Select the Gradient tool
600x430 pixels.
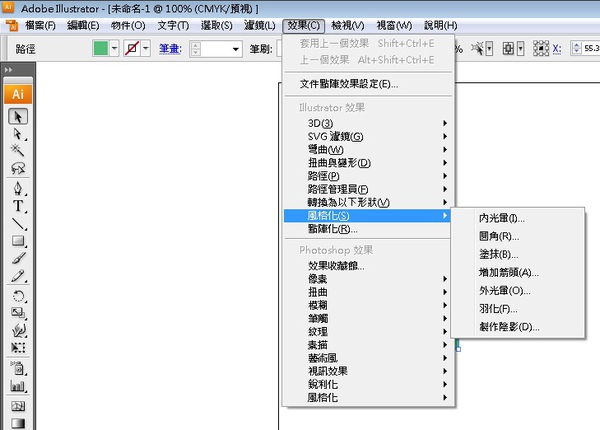[x=18, y=423]
